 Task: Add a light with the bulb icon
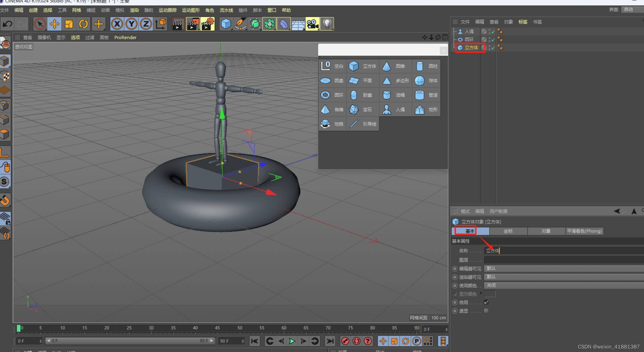coord(327,24)
